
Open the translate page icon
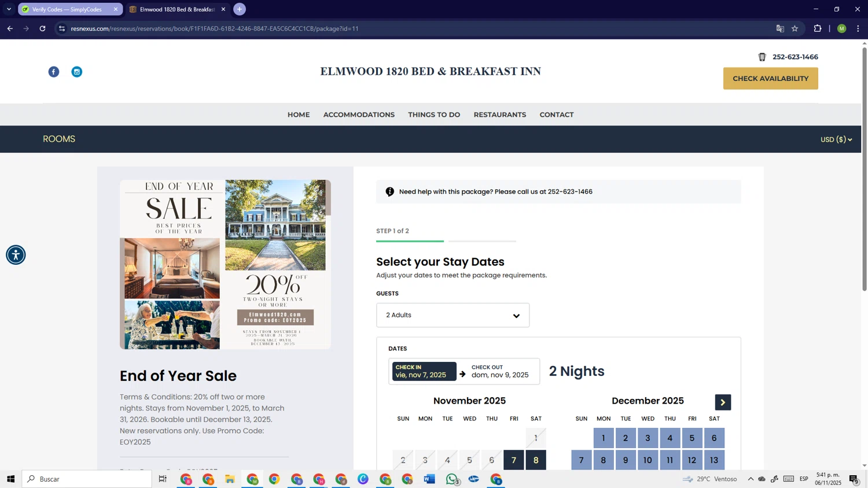[x=780, y=28]
